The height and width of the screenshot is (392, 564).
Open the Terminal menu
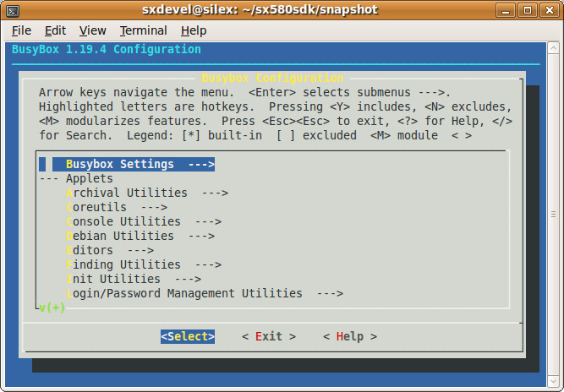coord(144,31)
